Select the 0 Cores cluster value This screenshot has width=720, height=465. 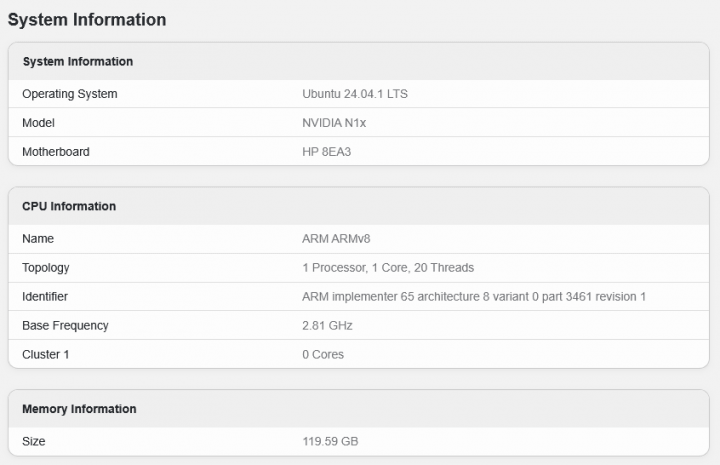click(322, 354)
